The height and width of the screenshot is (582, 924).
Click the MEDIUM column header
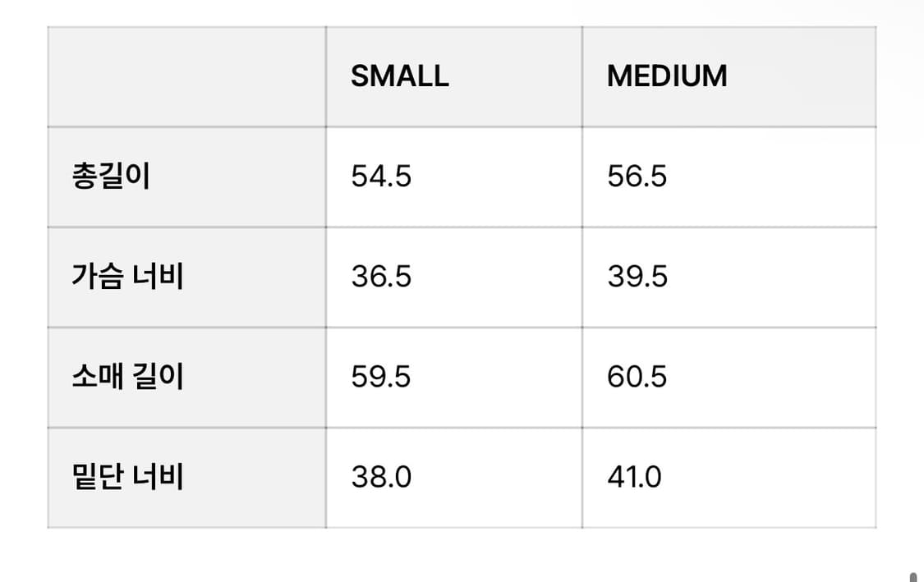[667, 76]
